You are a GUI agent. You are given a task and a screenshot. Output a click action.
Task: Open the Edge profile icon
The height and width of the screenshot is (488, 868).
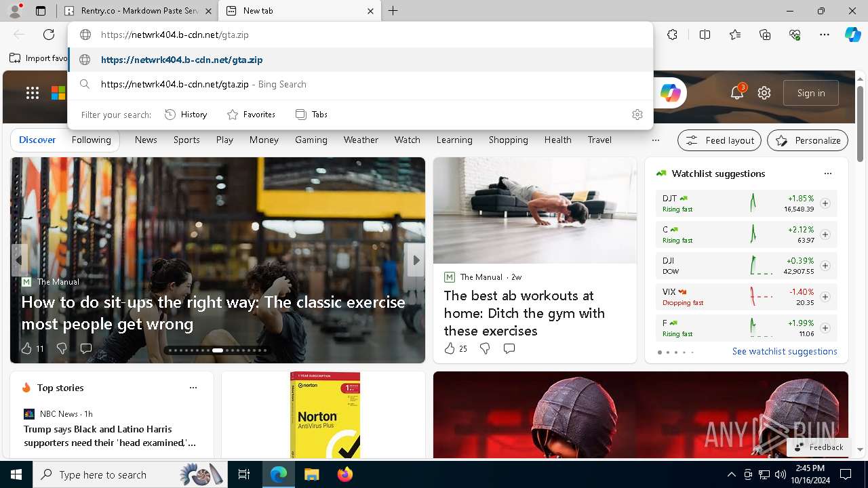coord(15,11)
